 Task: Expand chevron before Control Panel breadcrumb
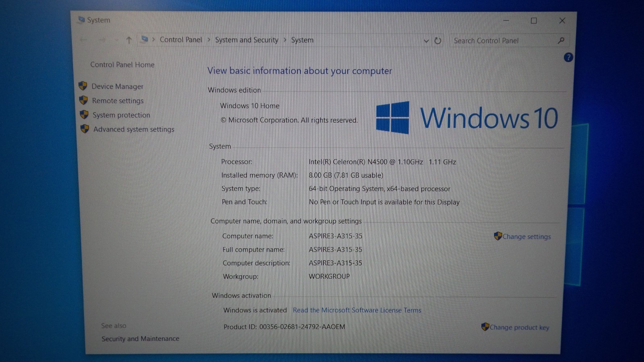coord(154,39)
